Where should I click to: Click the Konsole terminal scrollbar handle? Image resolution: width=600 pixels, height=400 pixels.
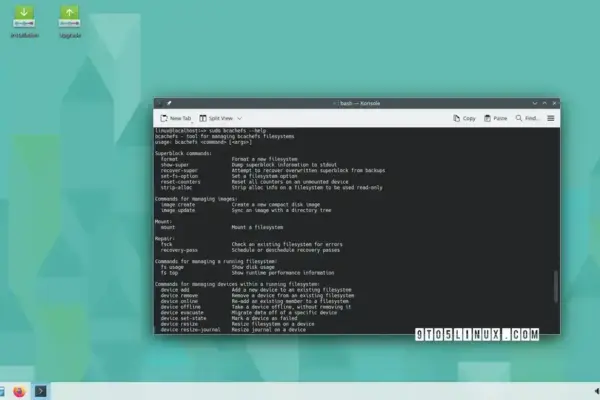pyautogui.click(x=556, y=287)
